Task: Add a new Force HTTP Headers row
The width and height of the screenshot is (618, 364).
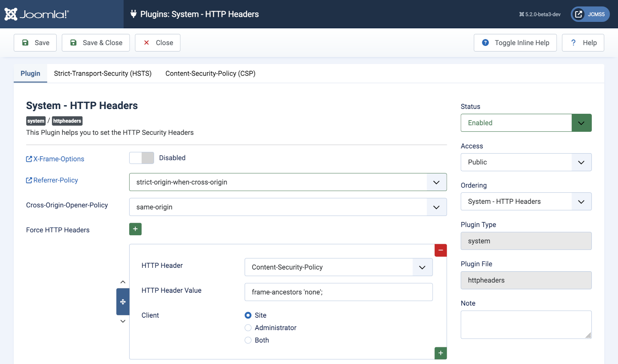Action: coord(135,229)
